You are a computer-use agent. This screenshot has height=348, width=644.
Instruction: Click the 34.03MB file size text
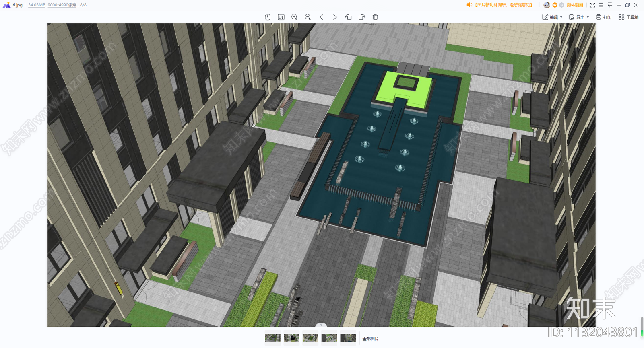click(37, 5)
